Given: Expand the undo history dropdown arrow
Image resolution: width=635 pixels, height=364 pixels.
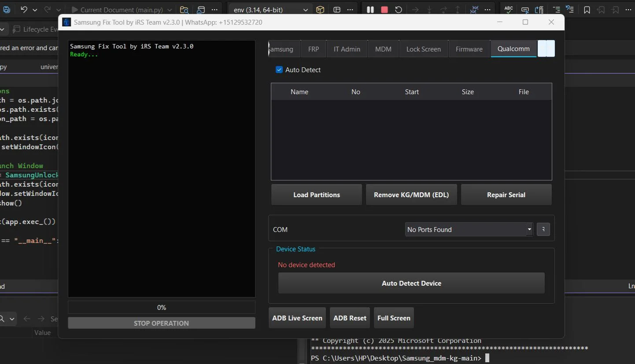Looking at the screenshot, I should pyautogui.click(x=35, y=9).
